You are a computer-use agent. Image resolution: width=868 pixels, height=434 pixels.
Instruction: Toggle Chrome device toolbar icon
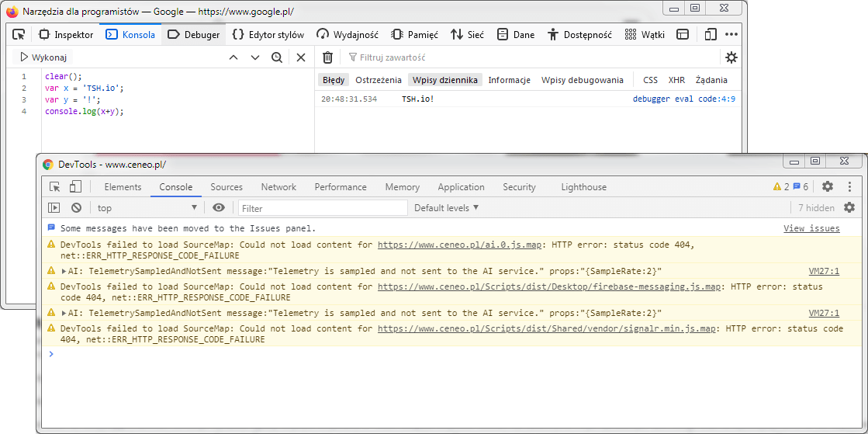(x=75, y=187)
